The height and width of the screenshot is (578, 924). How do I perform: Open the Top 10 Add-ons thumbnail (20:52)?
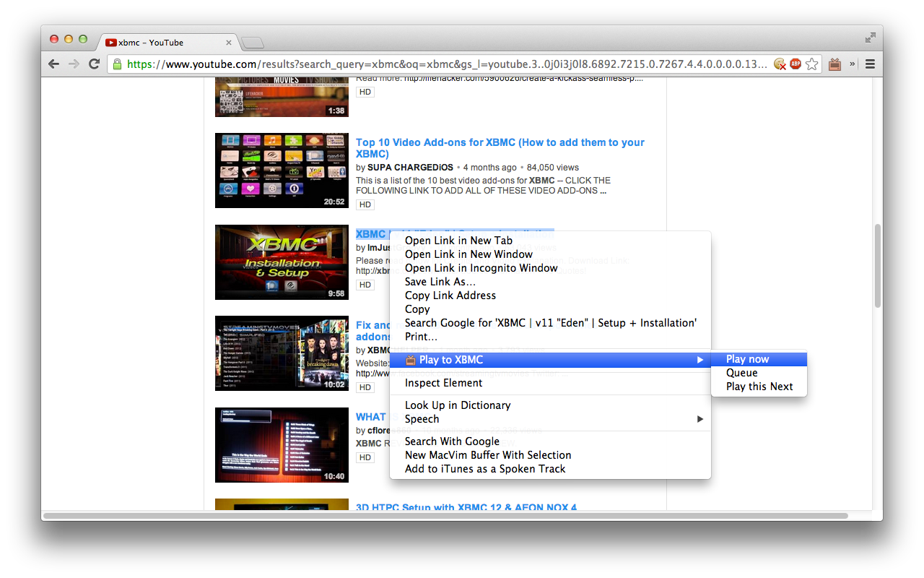[282, 171]
